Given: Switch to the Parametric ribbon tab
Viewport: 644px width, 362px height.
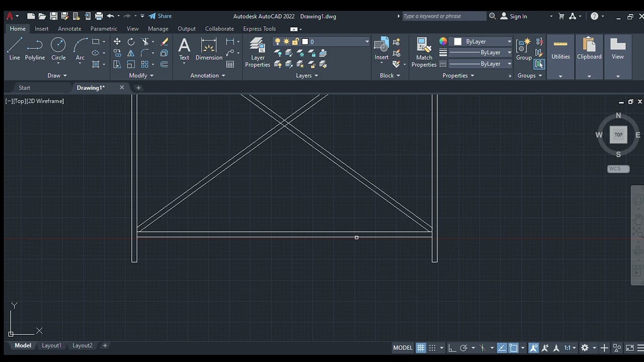Looking at the screenshot, I should (104, 29).
